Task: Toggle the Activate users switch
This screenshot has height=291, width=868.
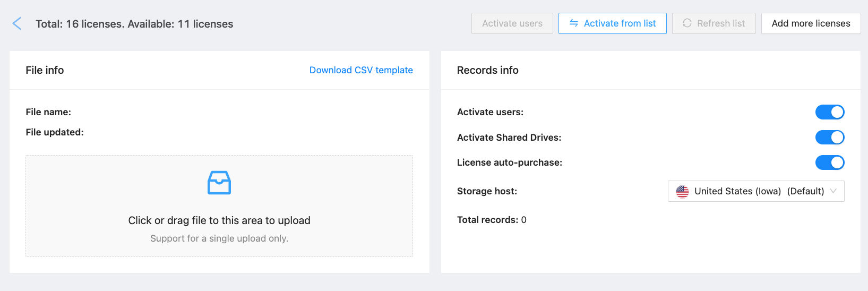Action: (x=830, y=112)
